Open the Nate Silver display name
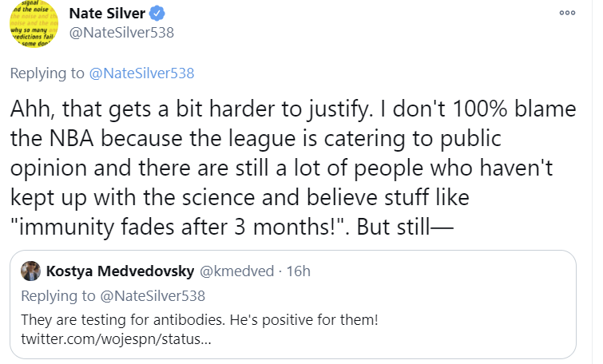Image resolution: width=603 pixels, height=364 pixels. pos(113,14)
